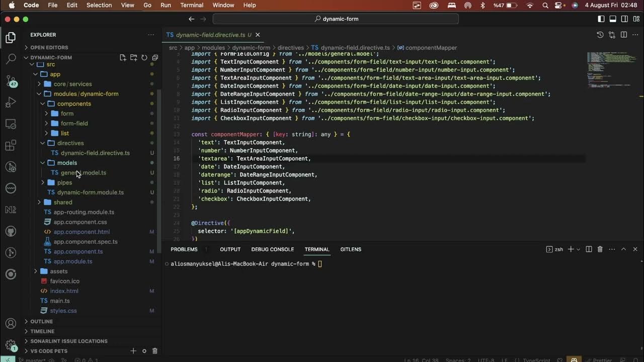Open macOS Spotlight search icon
This screenshot has width=644, height=362.
(545, 5)
